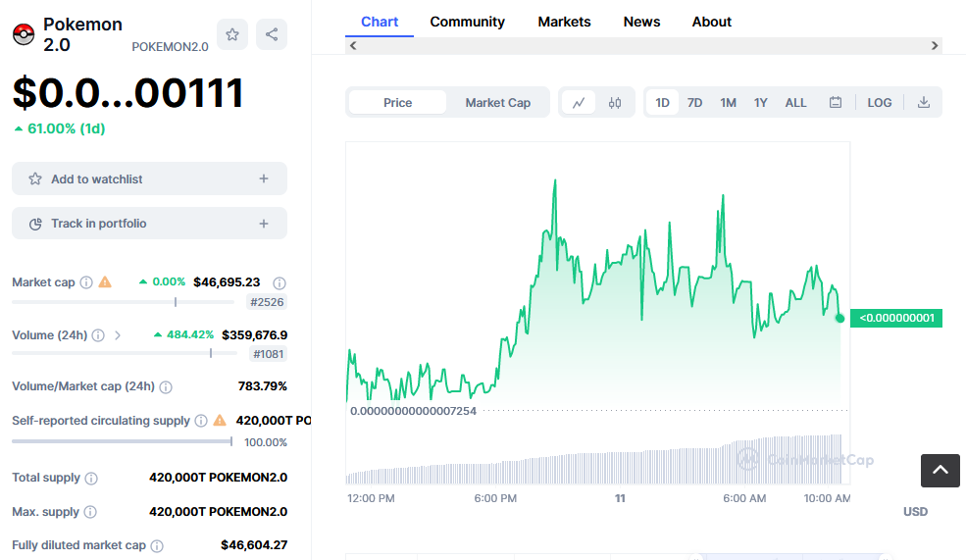This screenshot has width=966, height=560.
Task: Click the 783.79% ratio value
Action: pos(263,386)
